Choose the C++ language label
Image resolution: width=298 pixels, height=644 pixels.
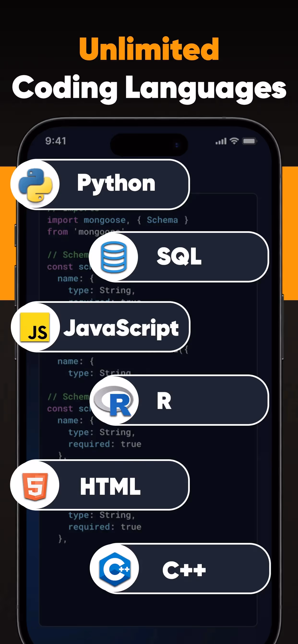point(184,570)
